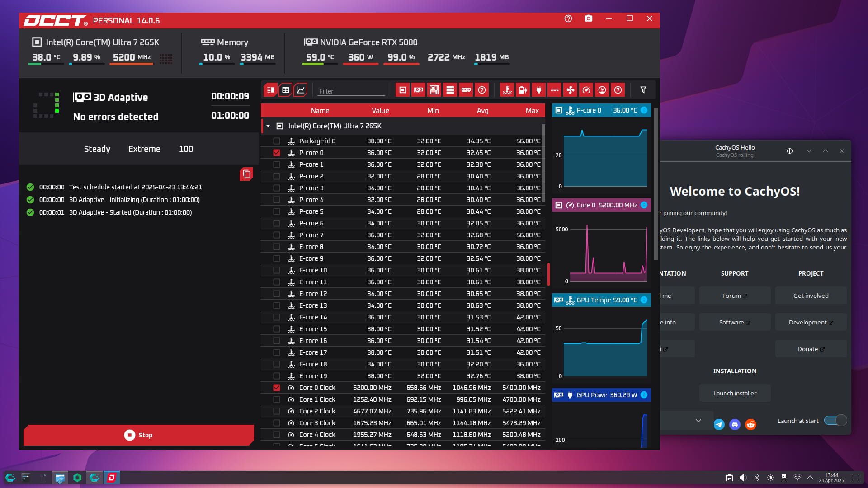The image size is (868, 488).
Task: Stop the running 3D Adaptive test
Action: pyautogui.click(x=138, y=435)
